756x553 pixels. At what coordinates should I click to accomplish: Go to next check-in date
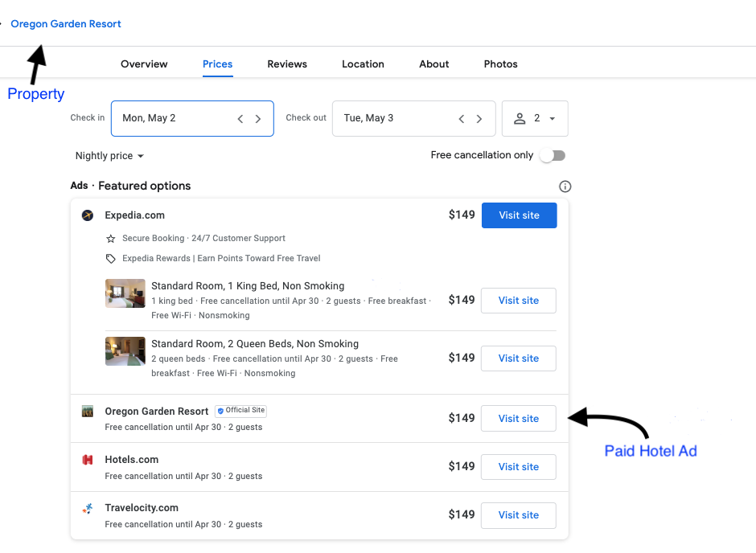coord(258,119)
